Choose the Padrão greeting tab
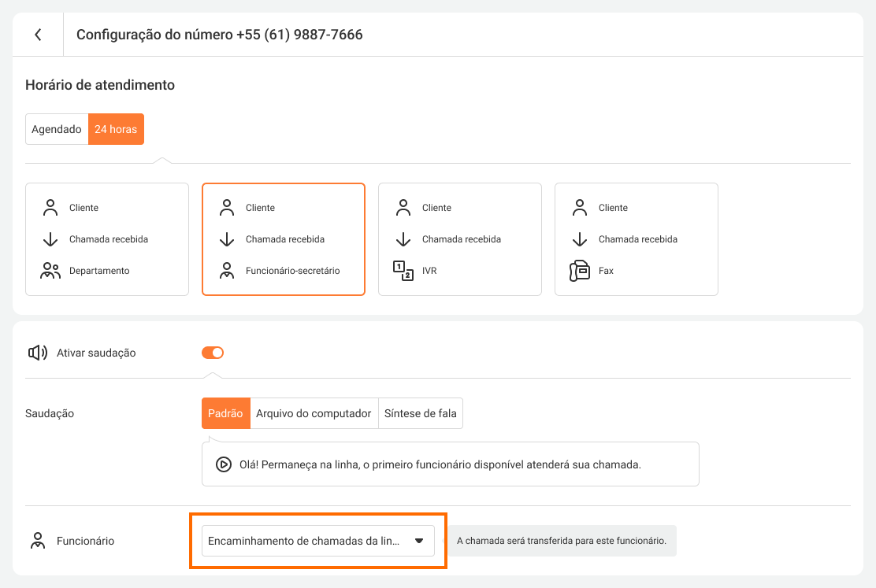 click(x=225, y=413)
